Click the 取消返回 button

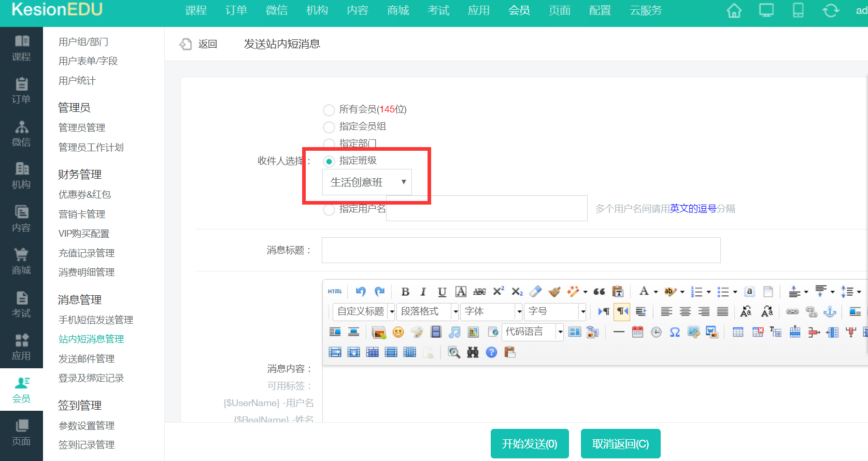pyautogui.click(x=620, y=444)
